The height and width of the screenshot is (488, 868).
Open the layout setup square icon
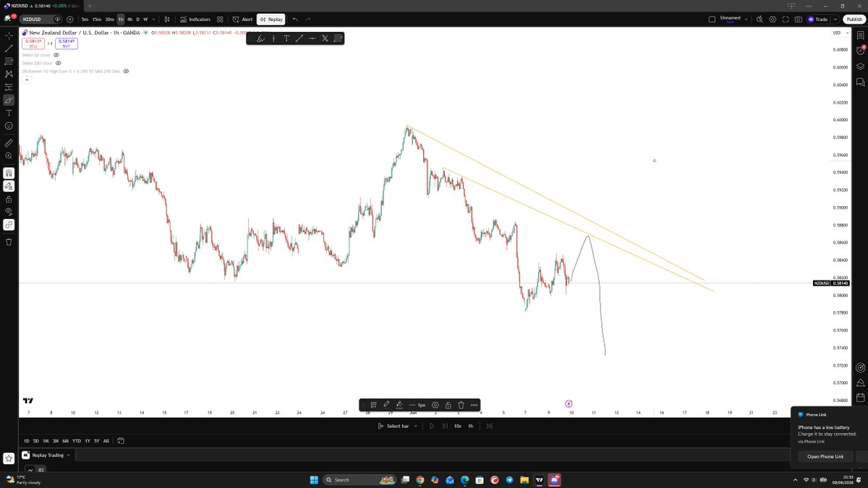[x=712, y=20]
